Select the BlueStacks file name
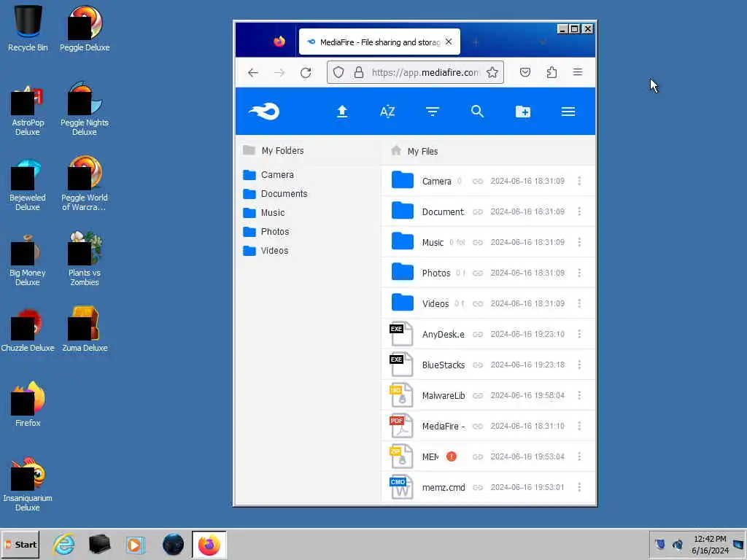 tap(443, 365)
